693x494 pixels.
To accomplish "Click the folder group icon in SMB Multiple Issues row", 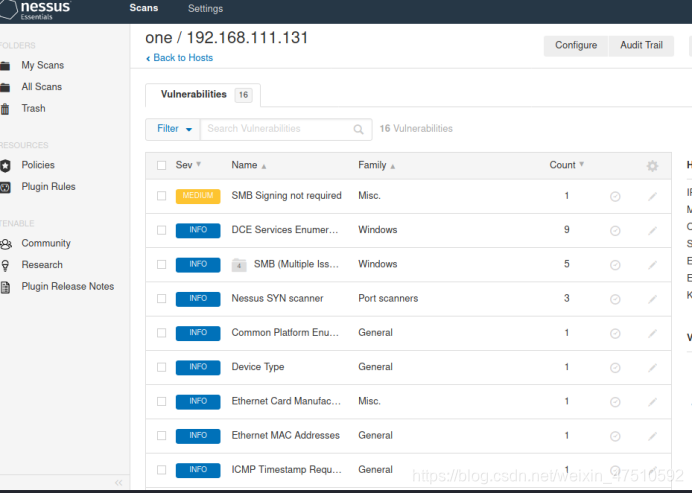I will [x=239, y=265].
